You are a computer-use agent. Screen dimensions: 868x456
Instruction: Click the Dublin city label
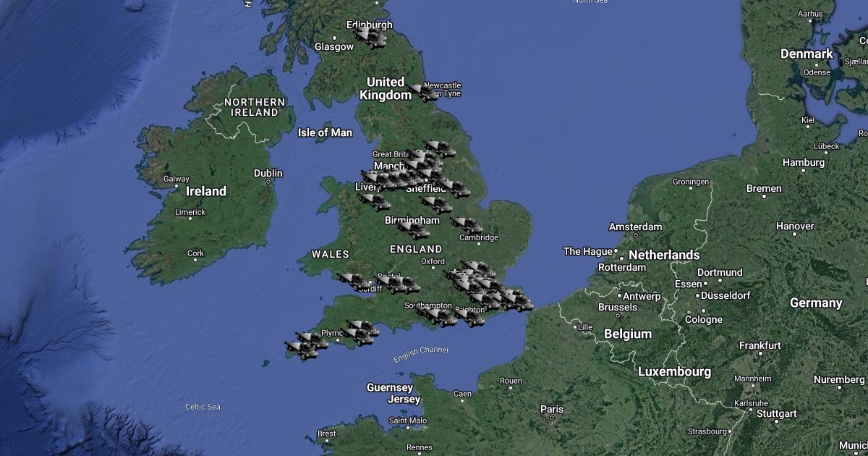268,173
